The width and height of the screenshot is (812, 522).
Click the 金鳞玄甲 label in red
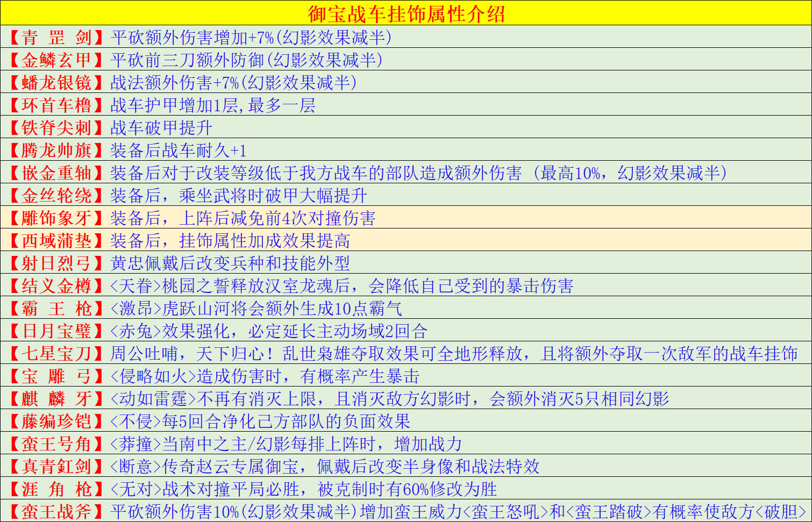coord(56,60)
